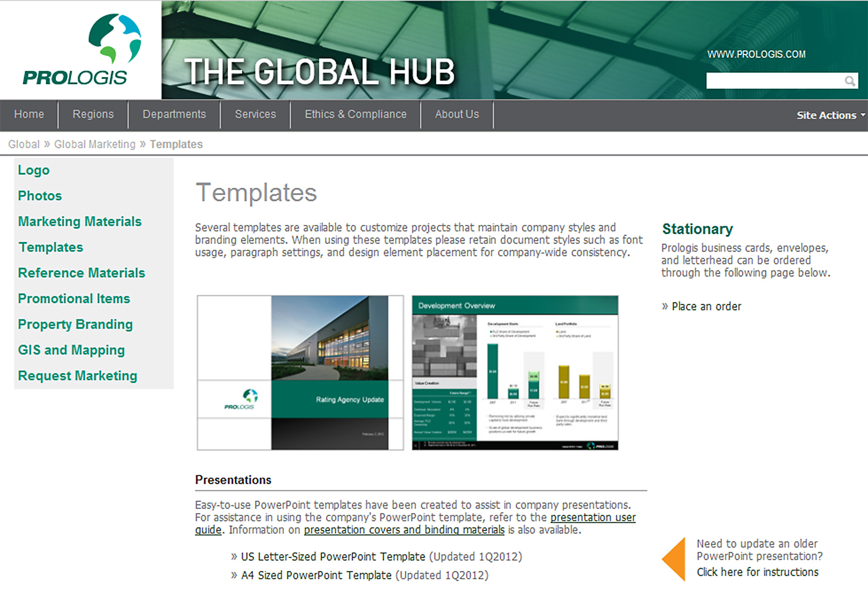
Task: Click the Home navigation item
Action: point(29,114)
